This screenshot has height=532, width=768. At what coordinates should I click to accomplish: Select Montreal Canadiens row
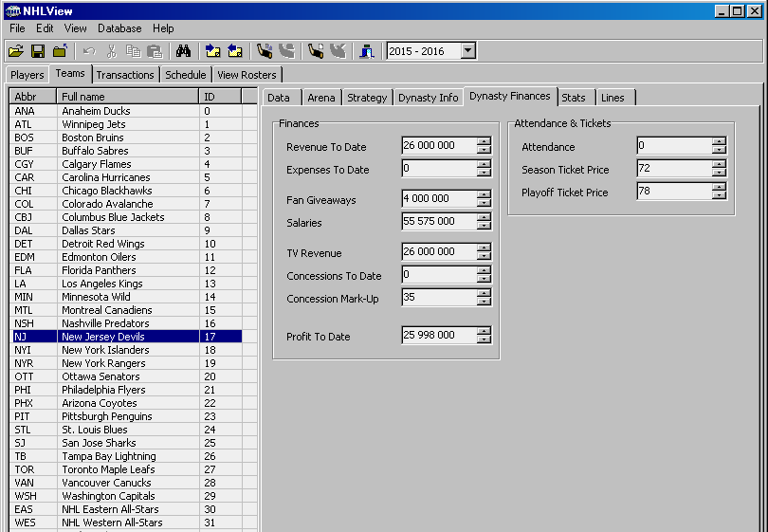[x=126, y=310]
